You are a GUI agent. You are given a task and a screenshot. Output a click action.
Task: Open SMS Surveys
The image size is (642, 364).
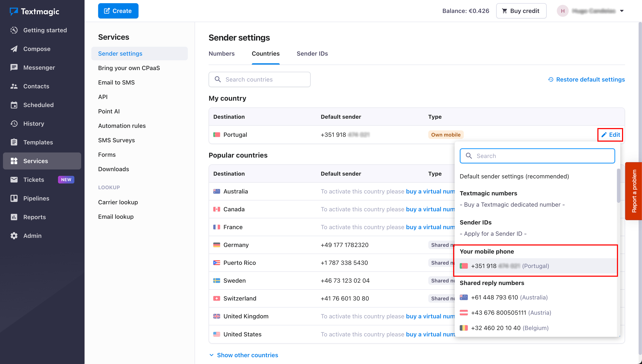(x=116, y=140)
